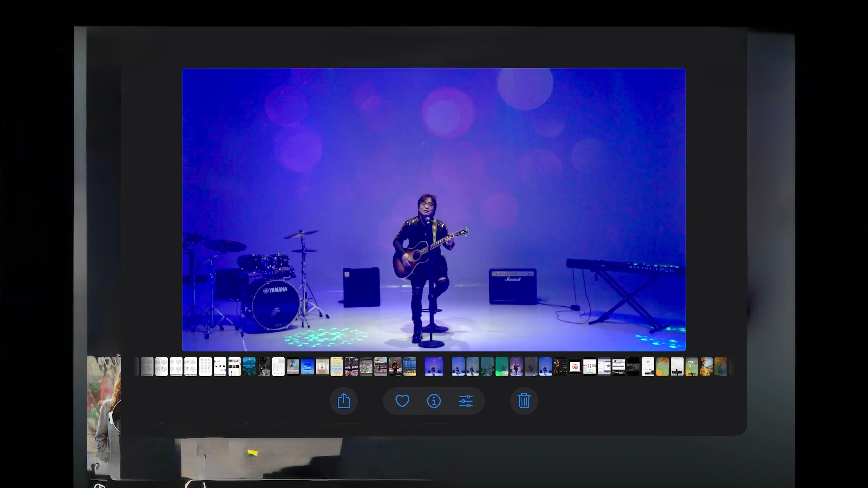Open the blue night landscape painting thumbnail
The image size is (868, 488).
[x=249, y=367]
